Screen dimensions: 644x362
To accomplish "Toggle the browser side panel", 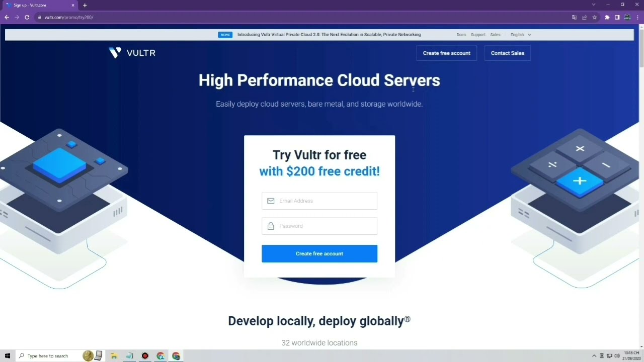I will point(617,17).
